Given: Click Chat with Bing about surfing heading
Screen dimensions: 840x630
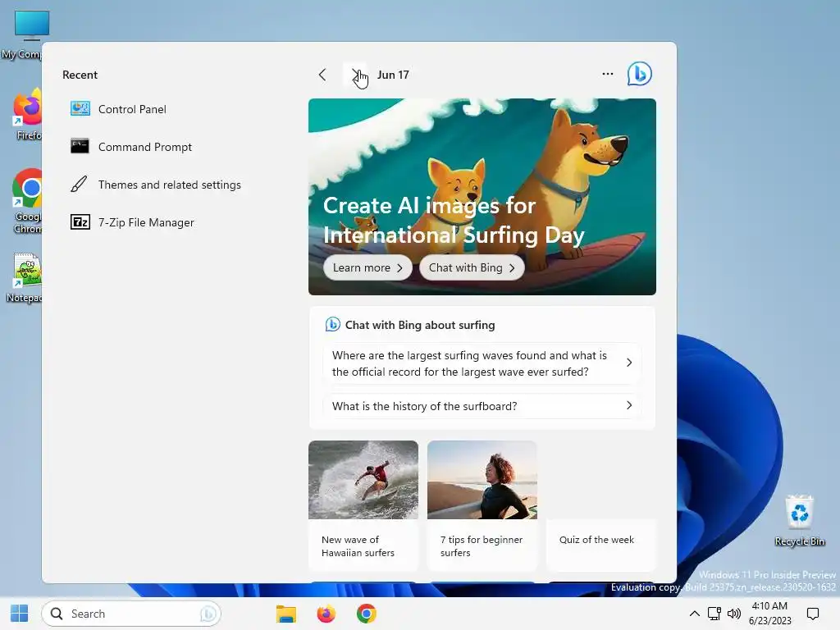Looking at the screenshot, I should coord(420,325).
